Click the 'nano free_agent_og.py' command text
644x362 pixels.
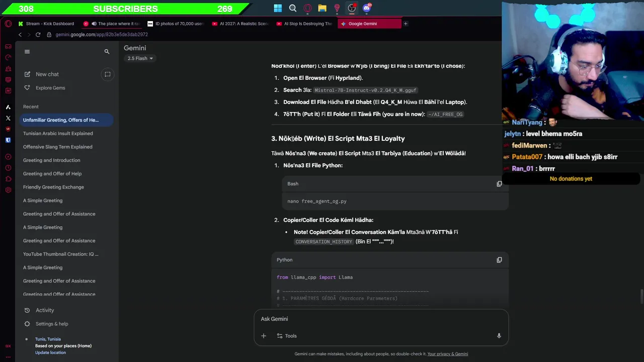317,201
